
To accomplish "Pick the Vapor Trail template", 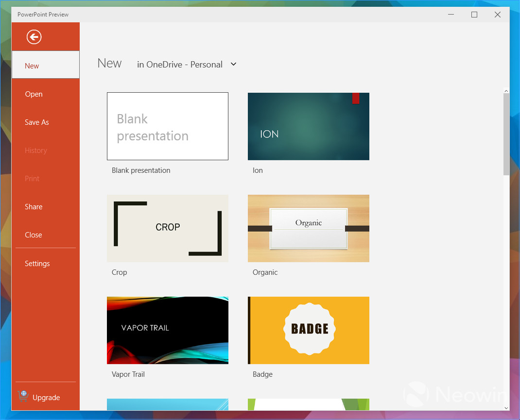I will point(167,330).
